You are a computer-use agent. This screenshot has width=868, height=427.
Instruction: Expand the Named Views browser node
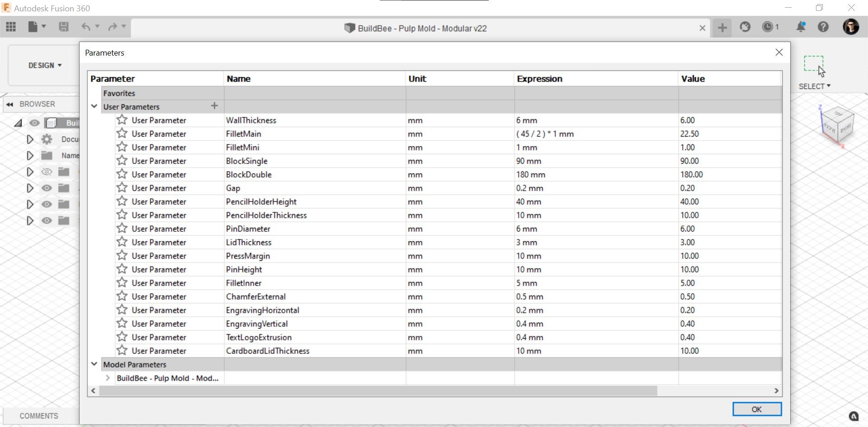tap(30, 155)
